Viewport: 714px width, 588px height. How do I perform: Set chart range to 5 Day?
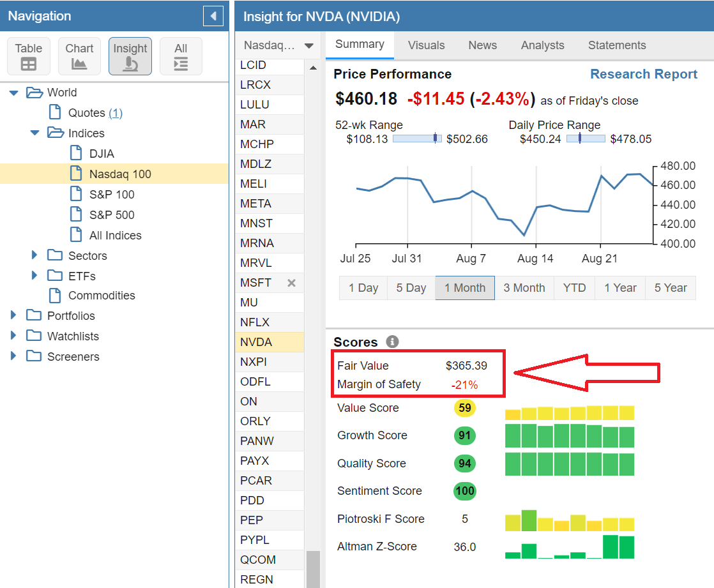coord(411,288)
